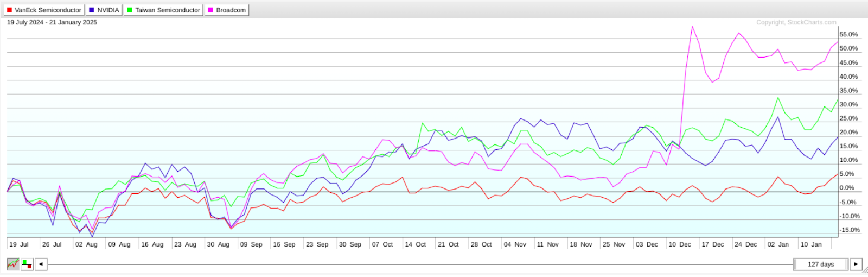Click the 19 Jul label on the date axis

(19, 244)
